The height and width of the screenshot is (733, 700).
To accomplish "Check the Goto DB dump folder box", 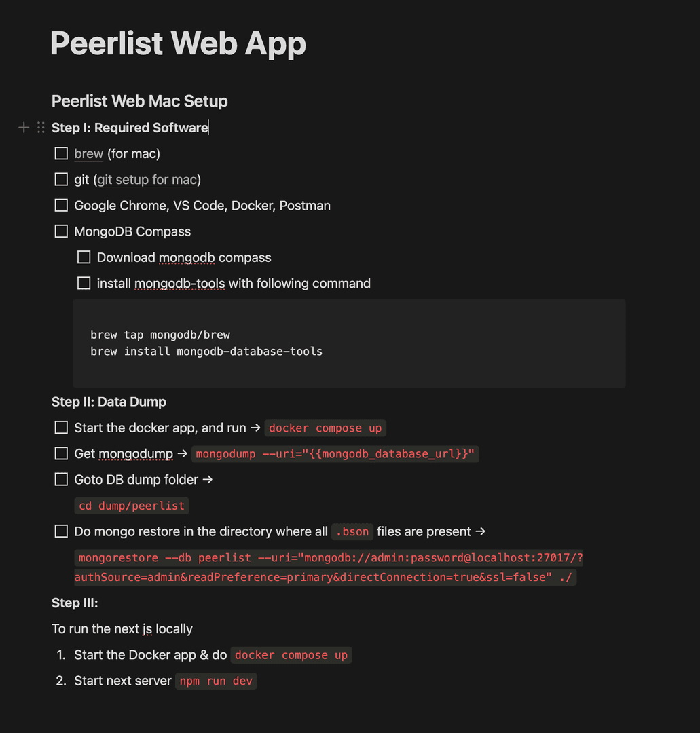I will 61,479.
